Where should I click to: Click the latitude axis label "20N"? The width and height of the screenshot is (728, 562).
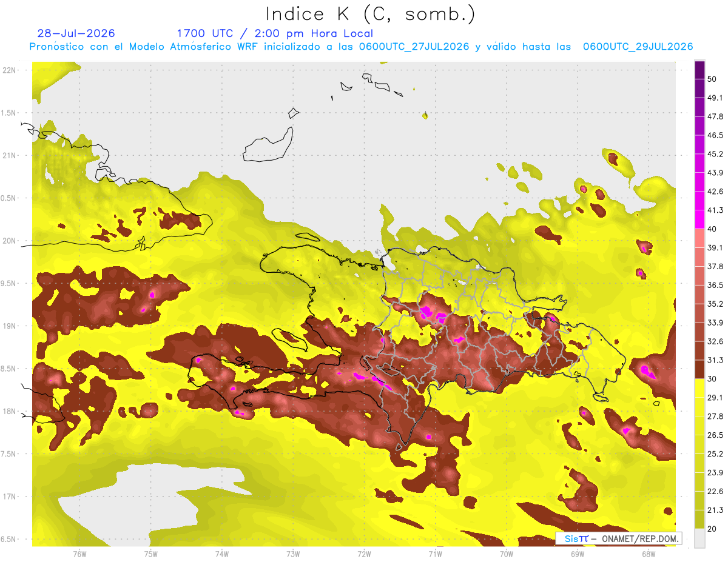(x=10, y=241)
